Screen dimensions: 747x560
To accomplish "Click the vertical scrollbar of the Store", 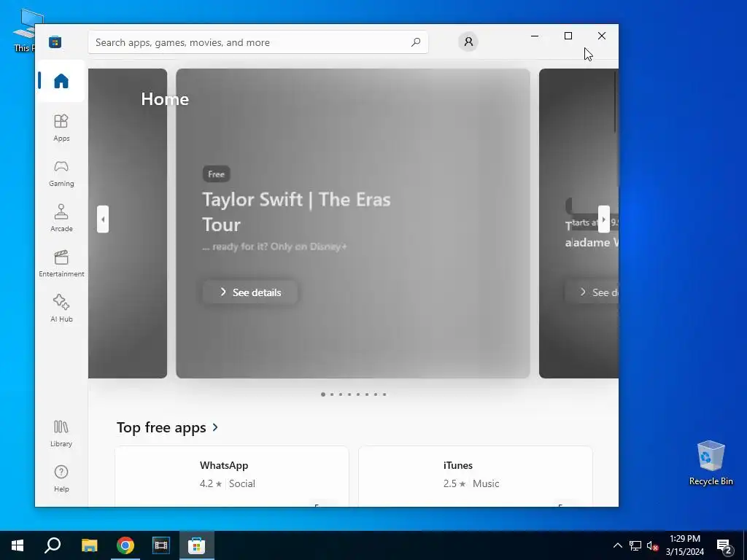I will (615, 102).
